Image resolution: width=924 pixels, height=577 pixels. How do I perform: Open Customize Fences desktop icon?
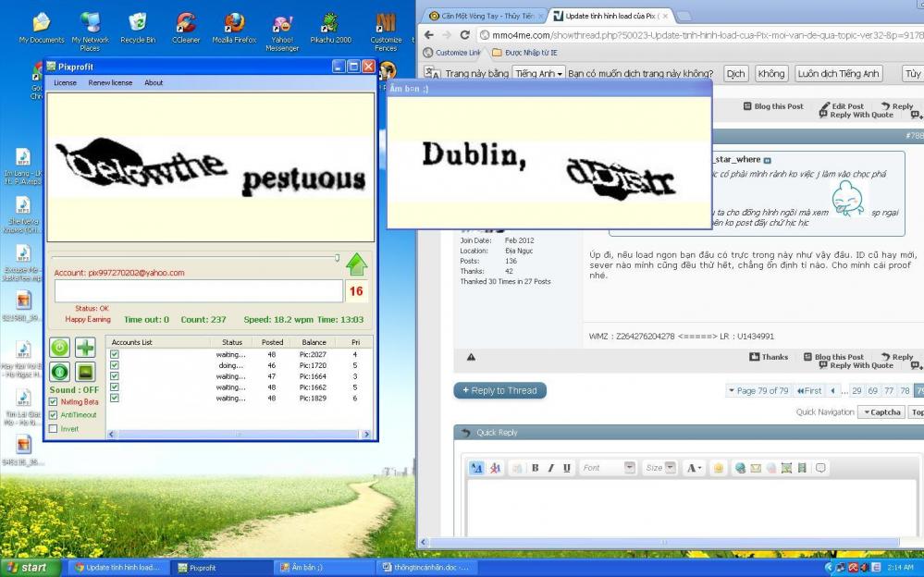[x=386, y=31]
